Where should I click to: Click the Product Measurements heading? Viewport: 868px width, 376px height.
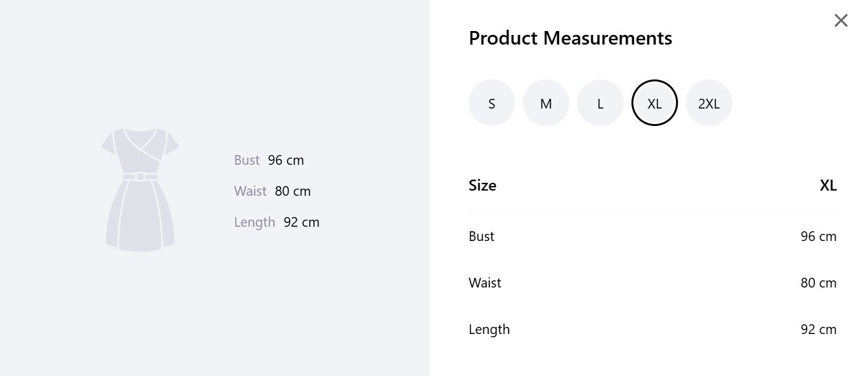coord(570,38)
